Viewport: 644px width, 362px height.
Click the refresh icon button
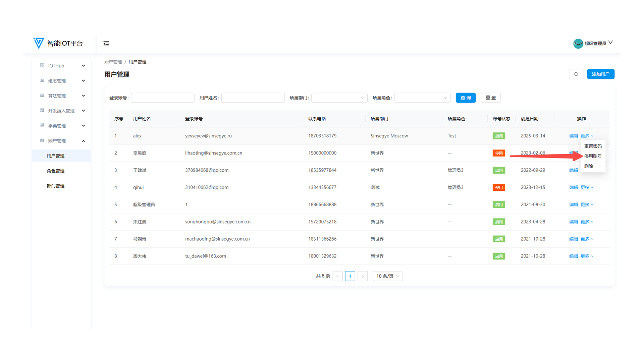[576, 74]
